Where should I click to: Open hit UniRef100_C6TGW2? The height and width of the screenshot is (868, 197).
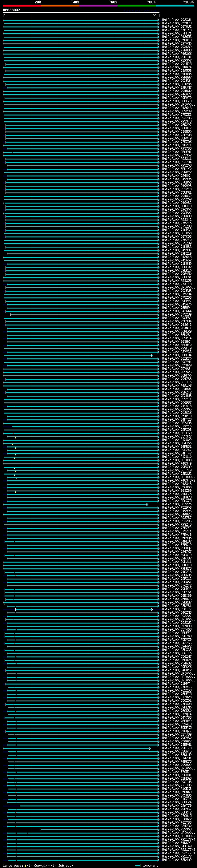pyautogui.click(x=177, y=26)
